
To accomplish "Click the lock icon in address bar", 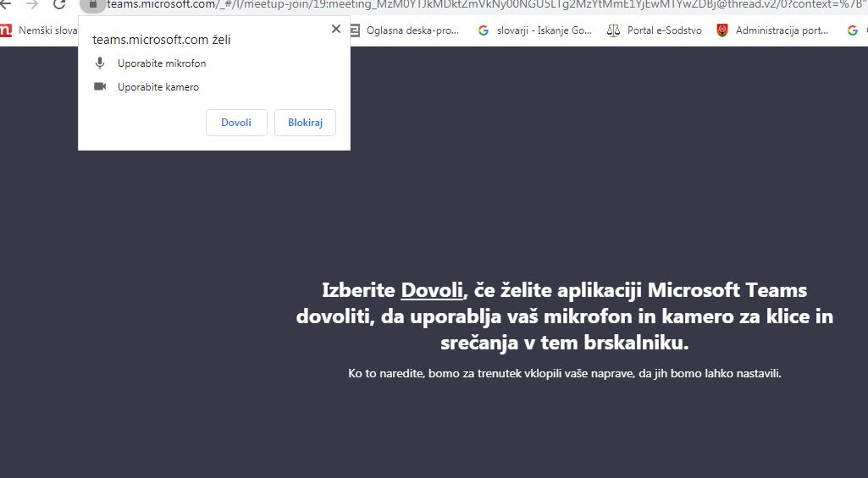I will click(x=93, y=4).
